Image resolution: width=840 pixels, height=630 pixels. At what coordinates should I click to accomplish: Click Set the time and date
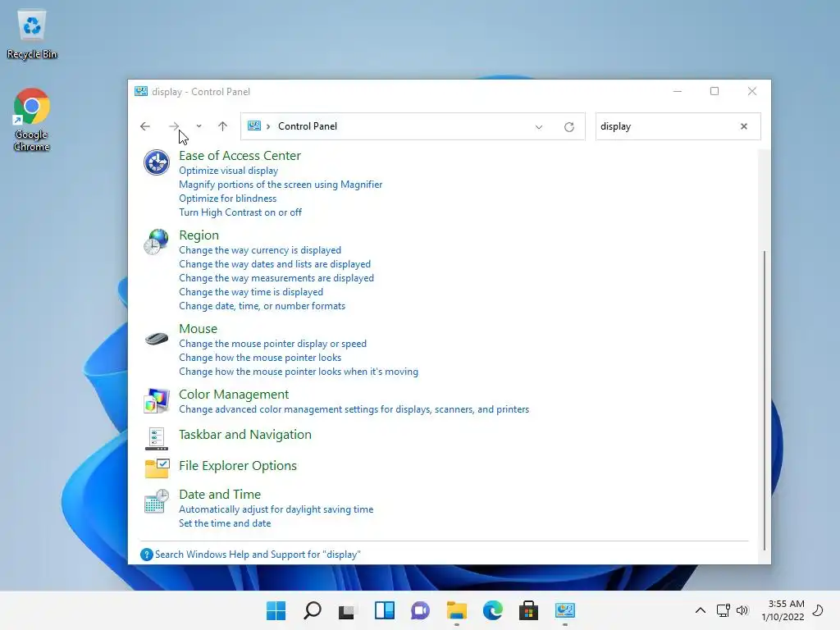point(225,523)
